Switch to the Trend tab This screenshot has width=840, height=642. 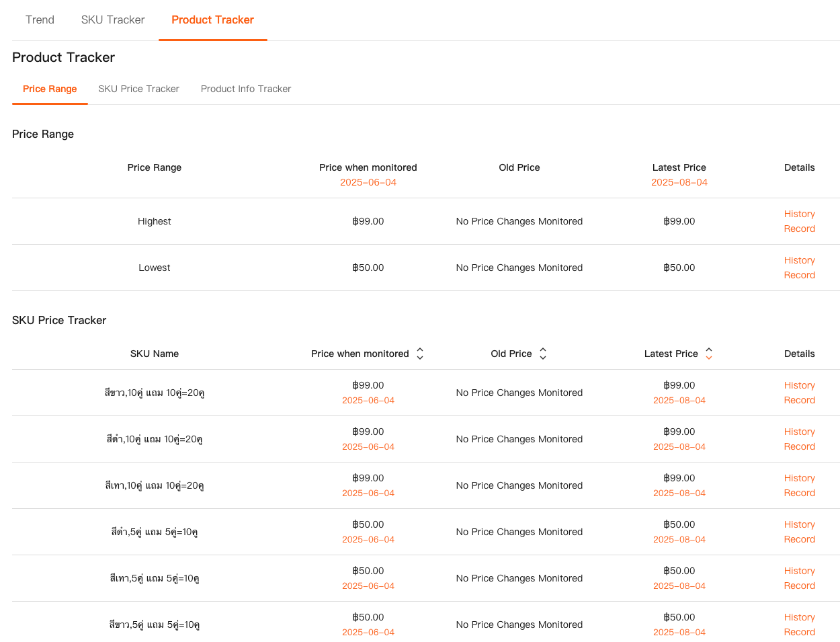point(40,19)
